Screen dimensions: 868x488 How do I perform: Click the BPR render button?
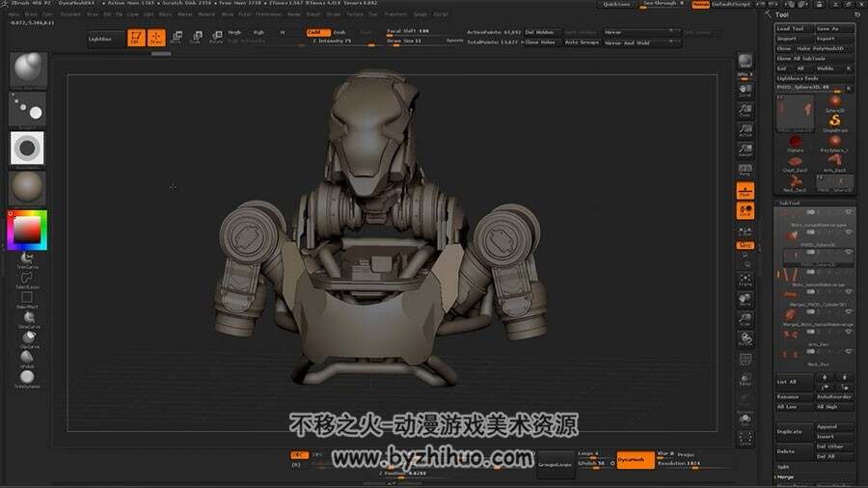pos(746,62)
